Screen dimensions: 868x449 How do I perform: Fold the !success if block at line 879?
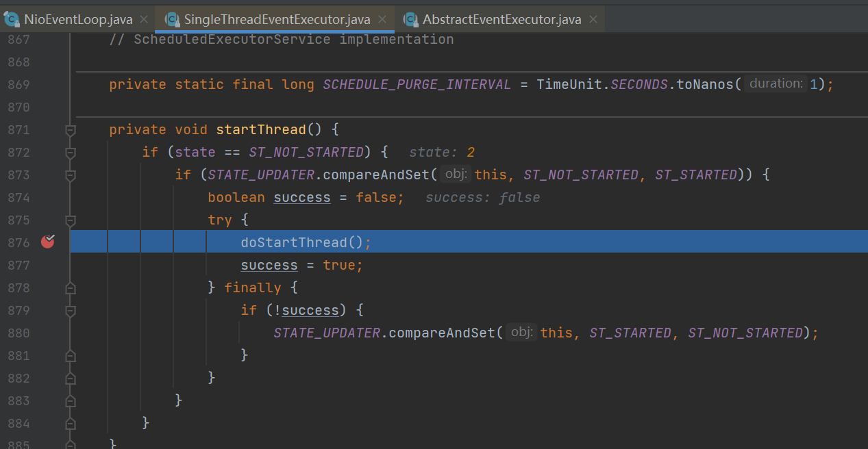coord(70,311)
